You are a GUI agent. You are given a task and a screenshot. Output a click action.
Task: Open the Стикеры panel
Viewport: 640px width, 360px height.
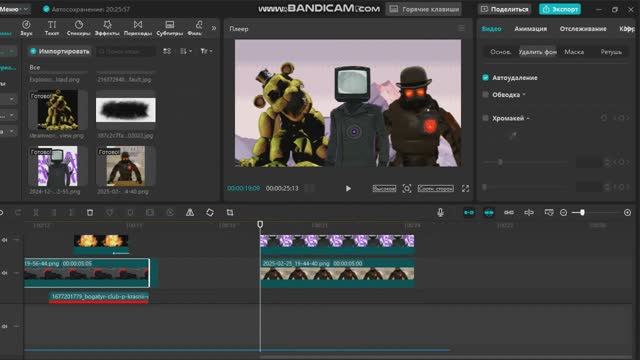[78, 28]
